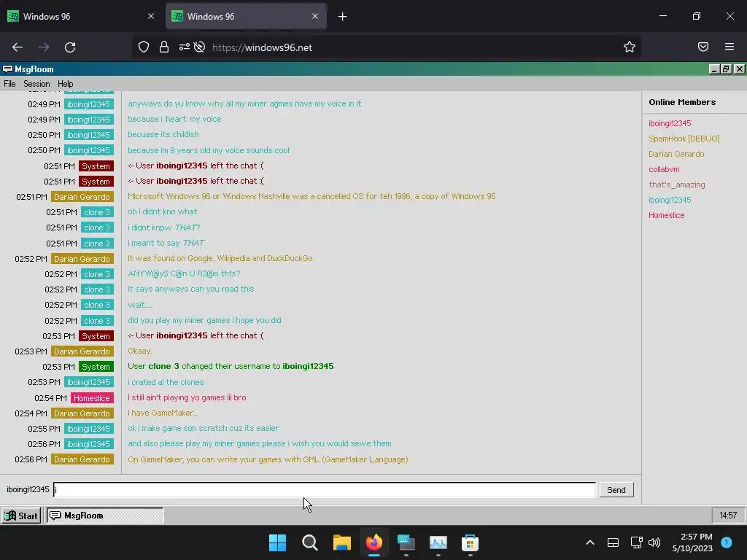Viewport: 747px width, 560px height.
Task: Select the second Windows 96 tab
Action: (x=246, y=16)
